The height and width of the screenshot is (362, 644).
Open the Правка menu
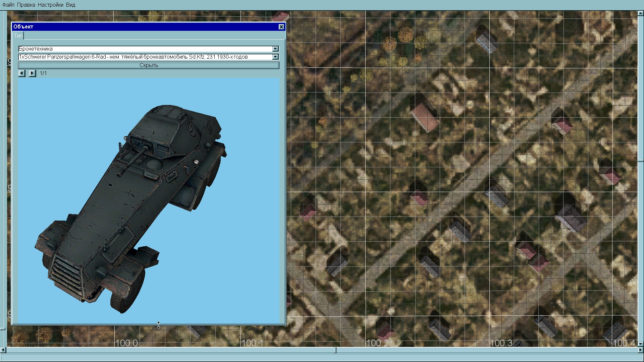pos(26,5)
